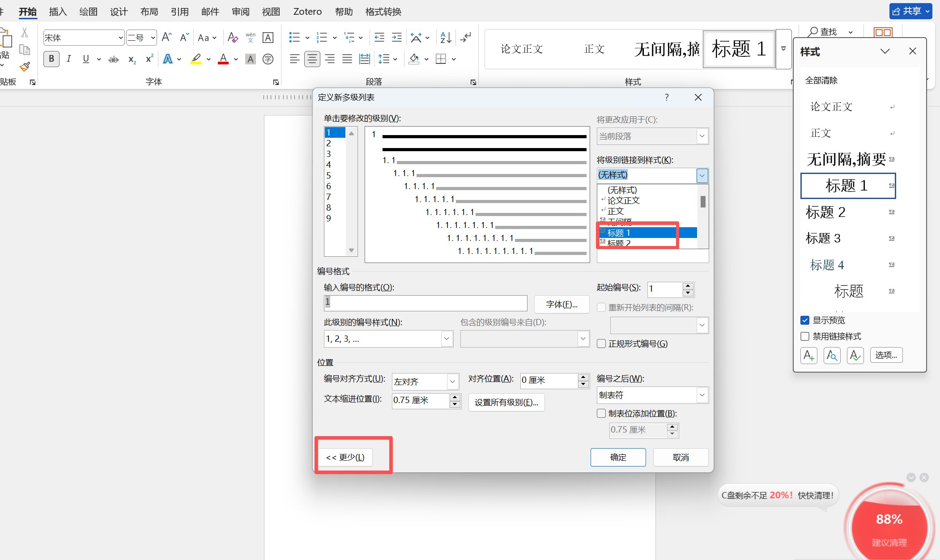The width and height of the screenshot is (940, 560).
Task: Expand the 此级别的编号样式 dropdown
Action: click(x=446, y=339)
